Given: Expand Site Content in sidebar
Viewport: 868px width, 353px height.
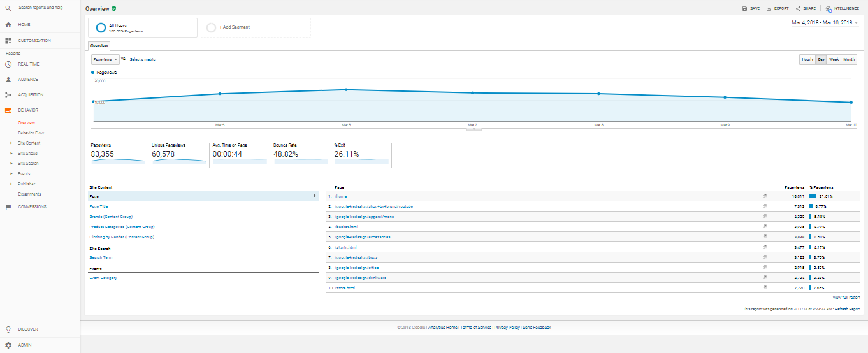Looking at the screenshot, I should (x=11, y=143).
